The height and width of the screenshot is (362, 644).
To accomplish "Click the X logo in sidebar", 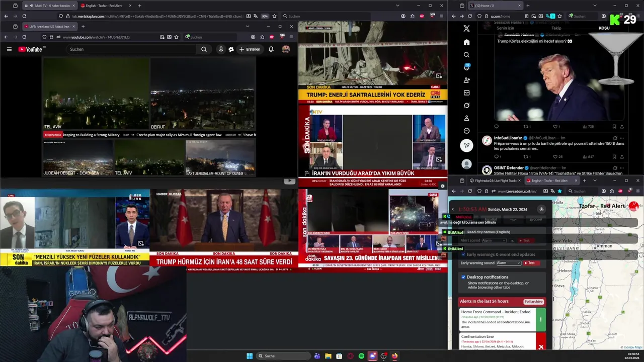I will click(x=466, y=29).
